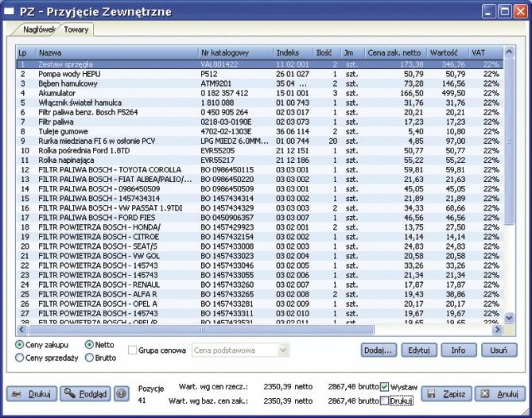
Task: Click the Indeks column header
Action: (293, 53)
